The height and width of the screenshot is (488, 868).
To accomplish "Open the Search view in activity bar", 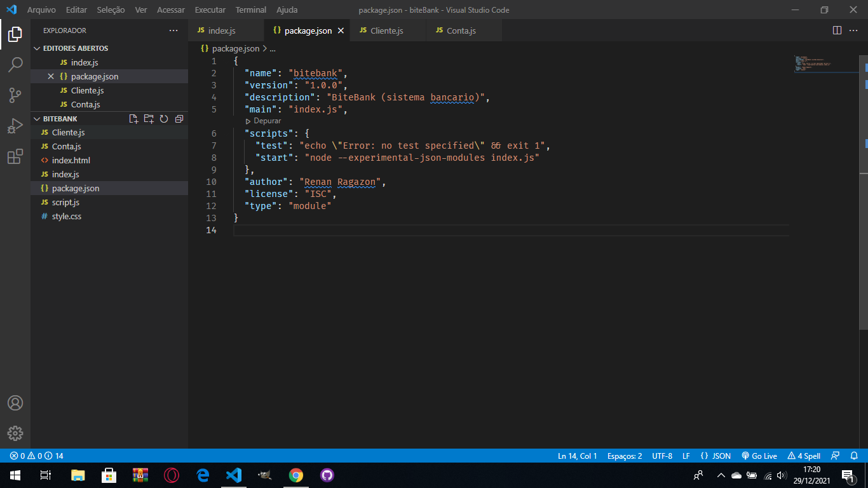I will coord(15,64).
